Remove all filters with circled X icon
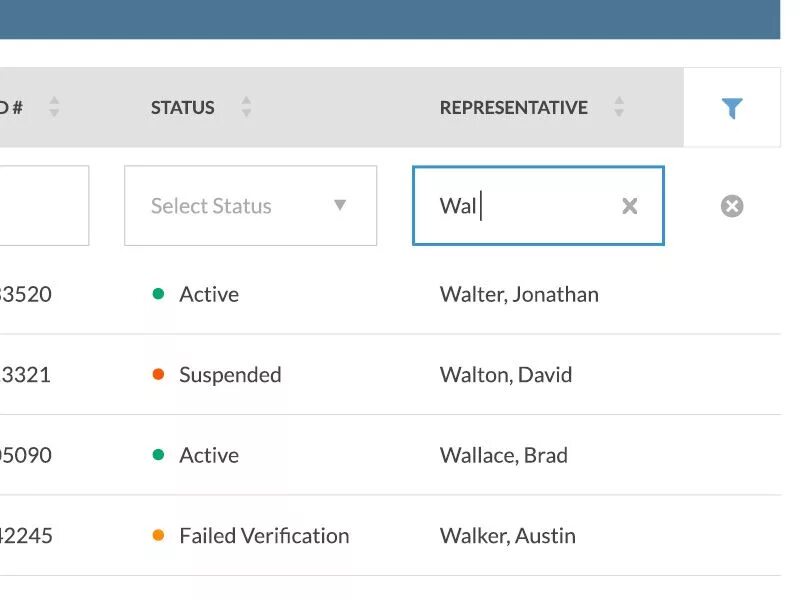800x600 pixels. click(732, 206)
